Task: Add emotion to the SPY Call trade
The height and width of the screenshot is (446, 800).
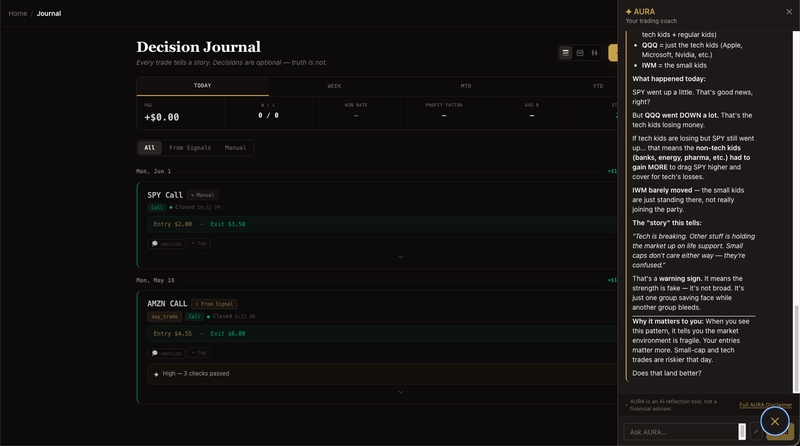Action: point(166,244)
